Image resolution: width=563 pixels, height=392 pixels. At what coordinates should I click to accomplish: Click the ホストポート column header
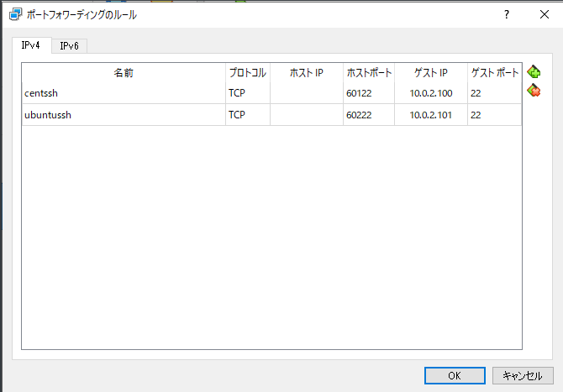pyautogui.click(x=369, y=73)
